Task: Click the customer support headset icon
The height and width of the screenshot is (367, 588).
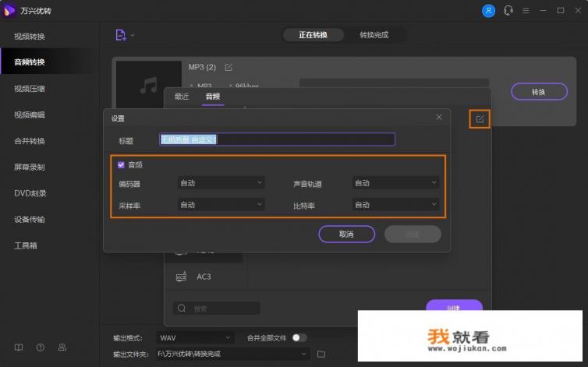Action: pos(508,10)
